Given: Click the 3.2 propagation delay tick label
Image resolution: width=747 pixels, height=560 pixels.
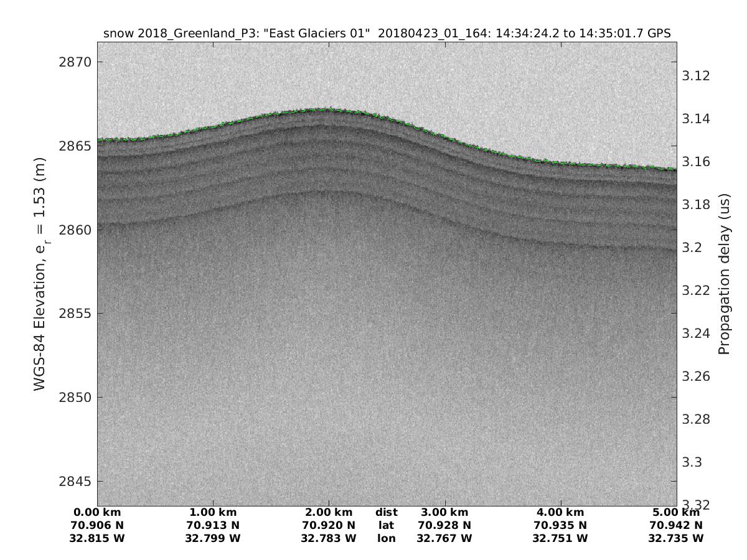Looking at the screenshot, I should click(692, 248).
